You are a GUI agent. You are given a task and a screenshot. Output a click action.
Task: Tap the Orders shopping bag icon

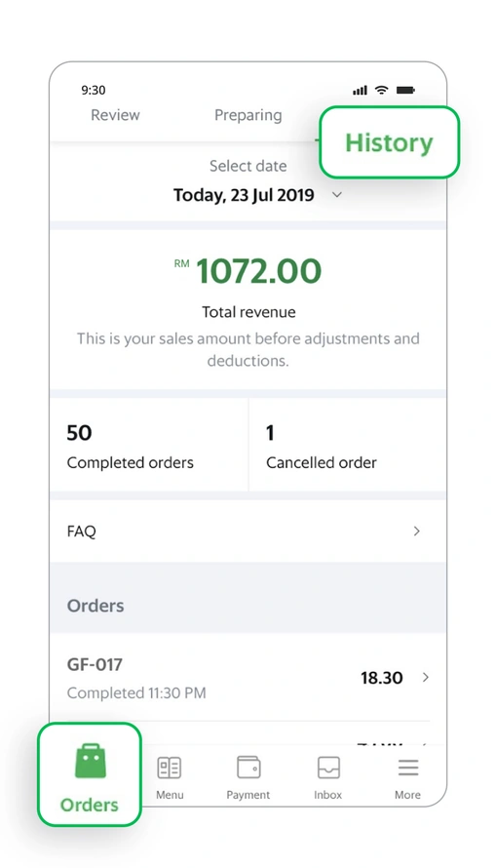[x=90, y=761]
